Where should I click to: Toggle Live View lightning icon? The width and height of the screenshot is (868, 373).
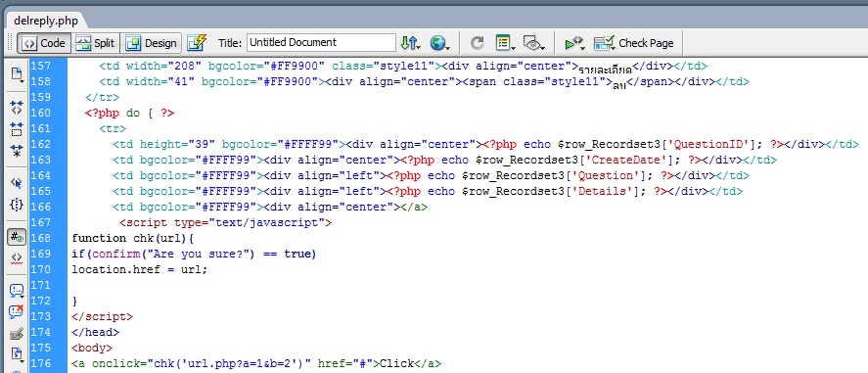pos(197,43)
